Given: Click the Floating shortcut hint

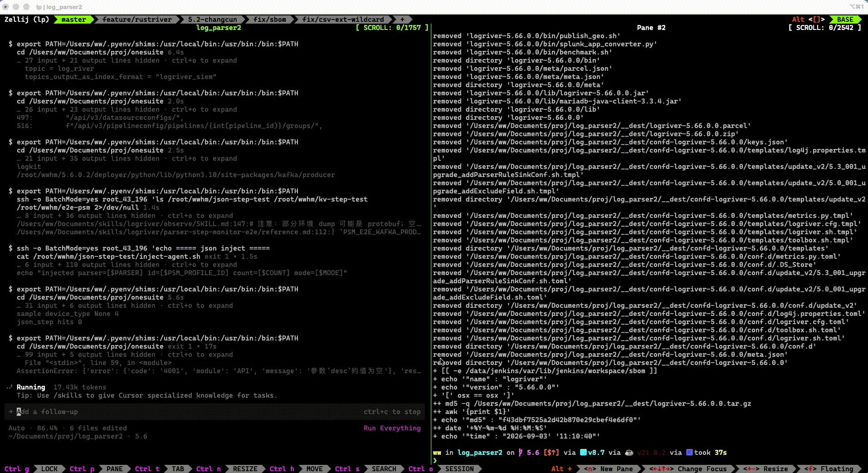Looking at the screenshot, I should [829, 469].
